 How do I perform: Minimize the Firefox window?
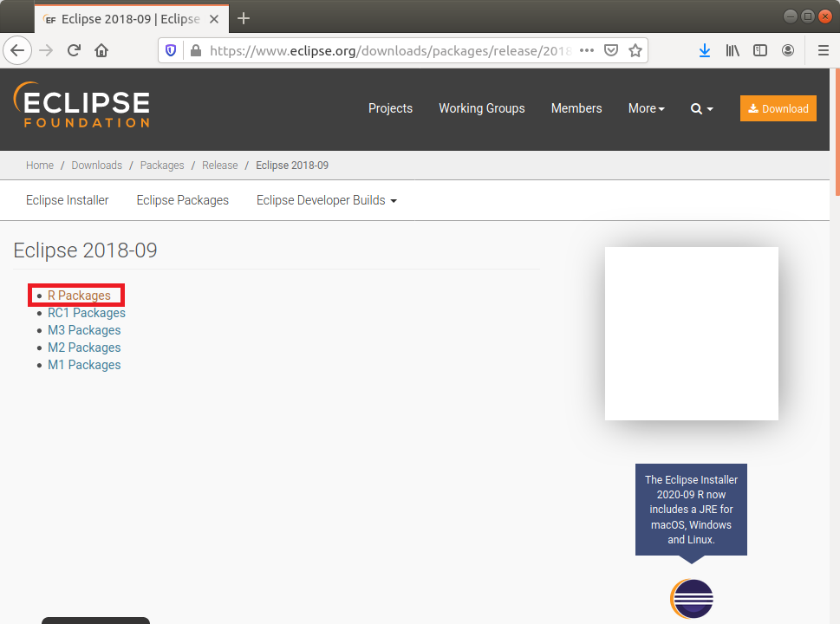click(791, 16)
